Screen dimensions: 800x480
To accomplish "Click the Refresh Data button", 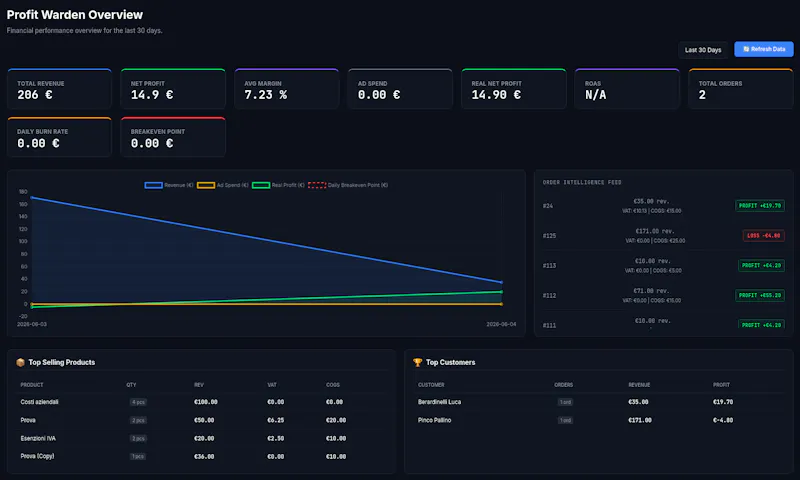I will pos(764,49).
